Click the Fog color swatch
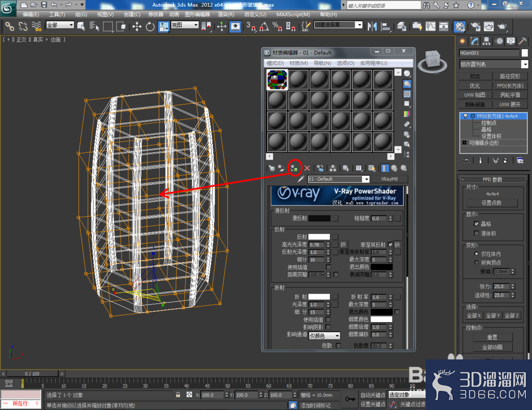The height and width of the screenshot is (410, 532). [381, 319]
